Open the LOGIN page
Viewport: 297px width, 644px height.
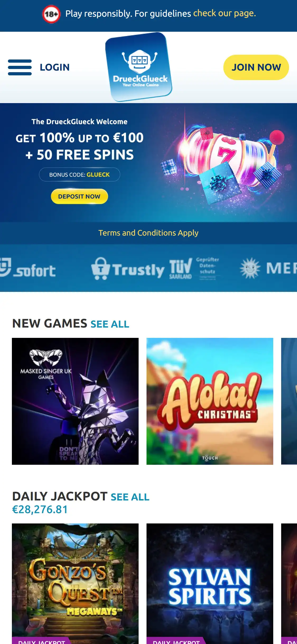(x=55, y=67)
